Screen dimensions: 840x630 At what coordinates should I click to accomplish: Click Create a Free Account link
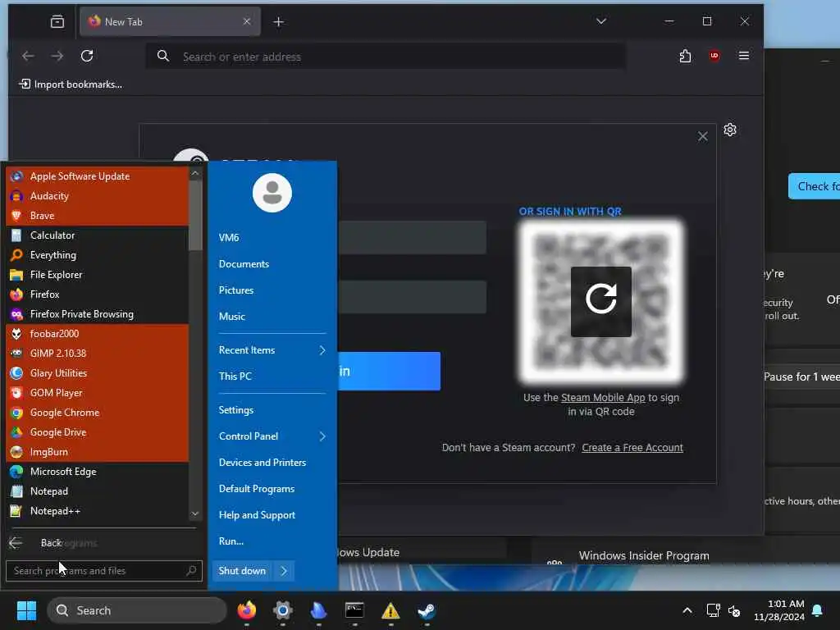click(632, 448)
